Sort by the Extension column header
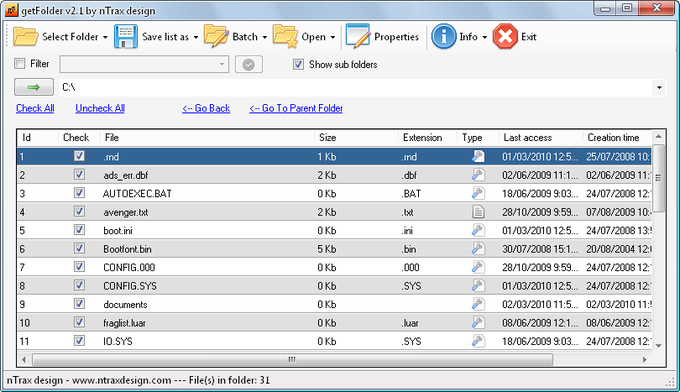The height and width of the screenshot is (392, 680). [x=427, y=137]
